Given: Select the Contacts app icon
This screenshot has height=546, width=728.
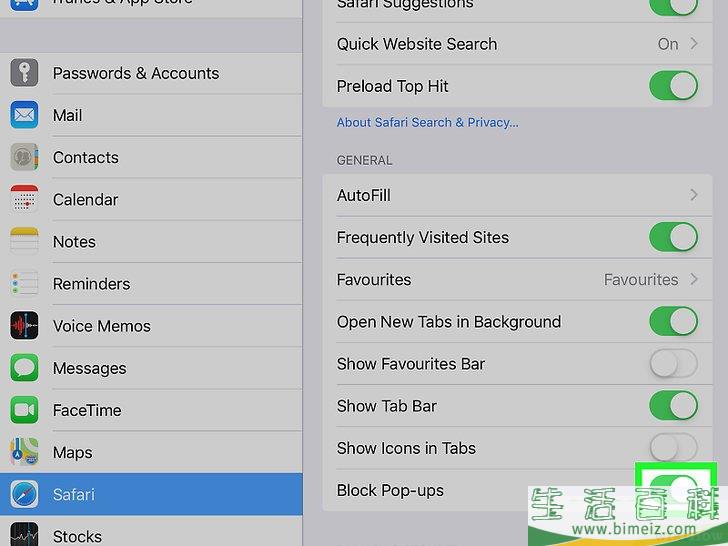Looking at the screenshot, I should (x=24, y=157).
